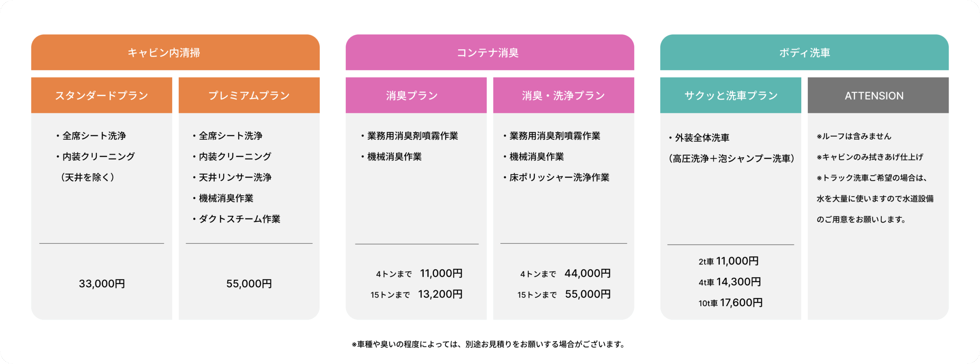The height and width of the screenshot is (364, 980).
Task: Select the 2t車 11,000円 price line
Action: coord(728,261)
